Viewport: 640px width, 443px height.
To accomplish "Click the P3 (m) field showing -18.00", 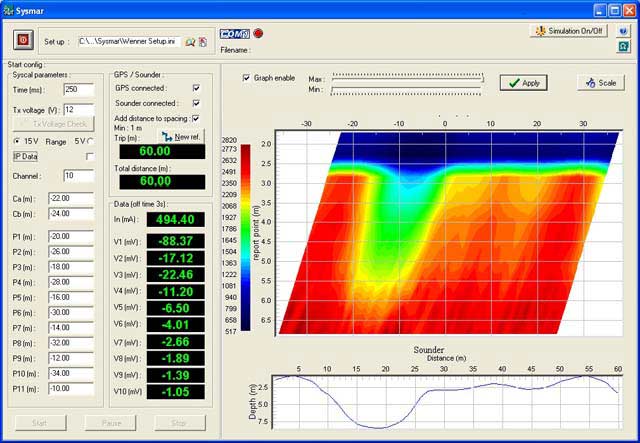I will pyautogui.click(x=71, y=267).
